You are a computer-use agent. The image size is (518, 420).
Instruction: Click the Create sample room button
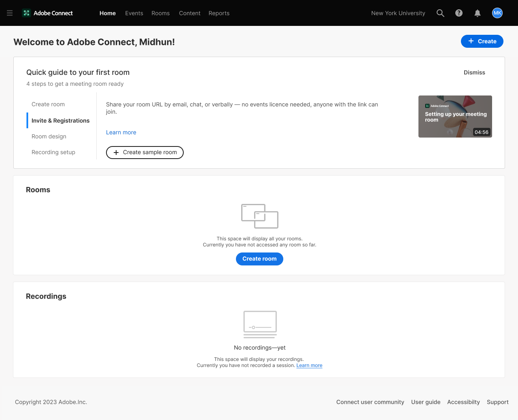point(145,153)
